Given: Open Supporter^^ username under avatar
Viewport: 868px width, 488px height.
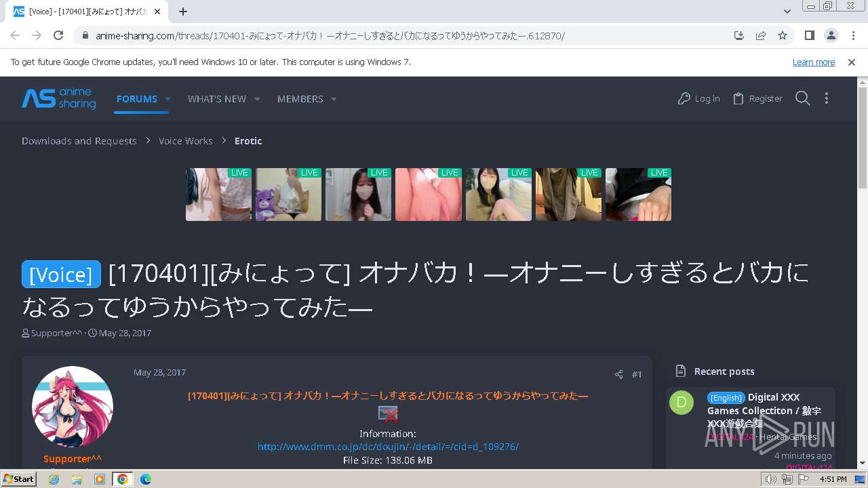Looking at the screenshot, I should click(x=73, y=459).
